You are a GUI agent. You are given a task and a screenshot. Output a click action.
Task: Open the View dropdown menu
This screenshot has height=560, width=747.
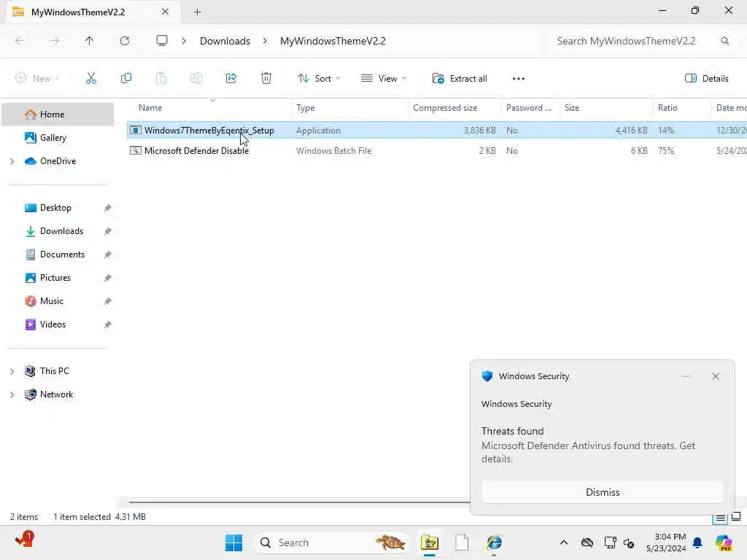pyautogui.click(x=384, y=79)
